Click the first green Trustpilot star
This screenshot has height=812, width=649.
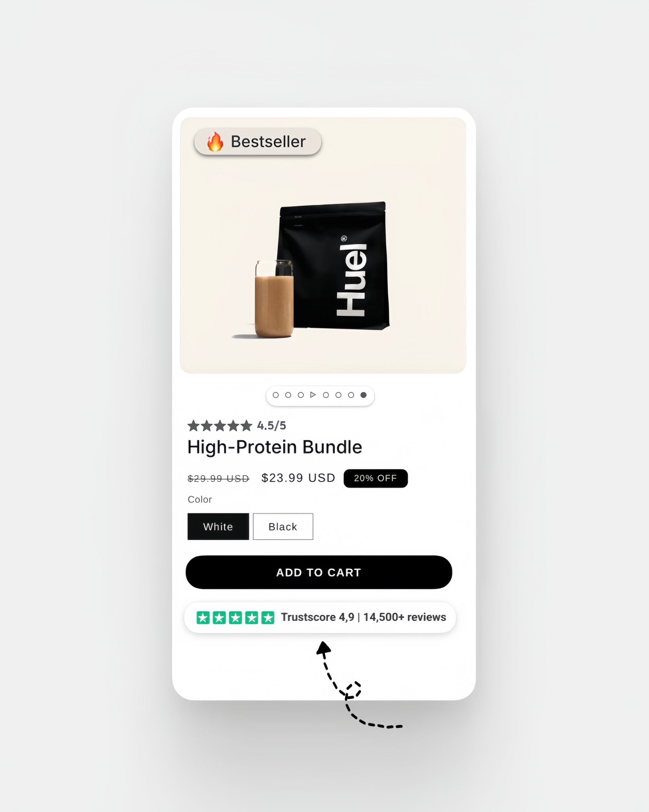[203, 617]
